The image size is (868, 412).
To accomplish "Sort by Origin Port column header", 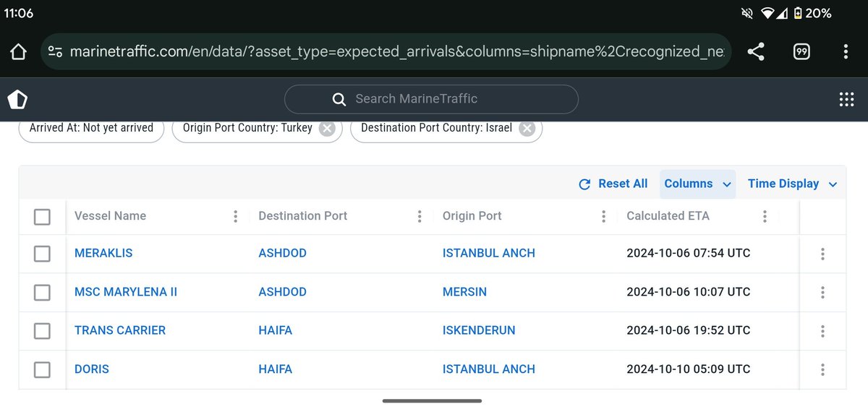I will (472, 216).
